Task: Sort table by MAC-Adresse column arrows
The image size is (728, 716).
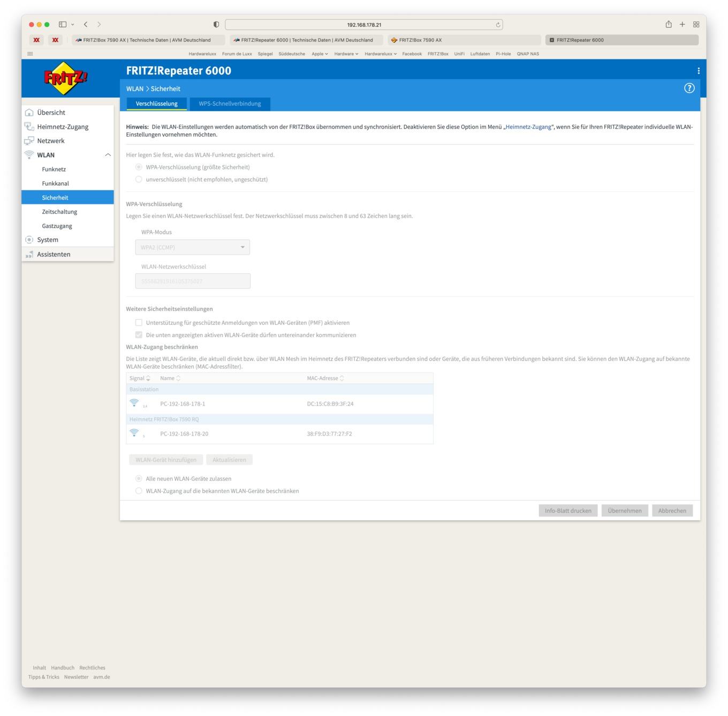Action: [x=342, y=378]
